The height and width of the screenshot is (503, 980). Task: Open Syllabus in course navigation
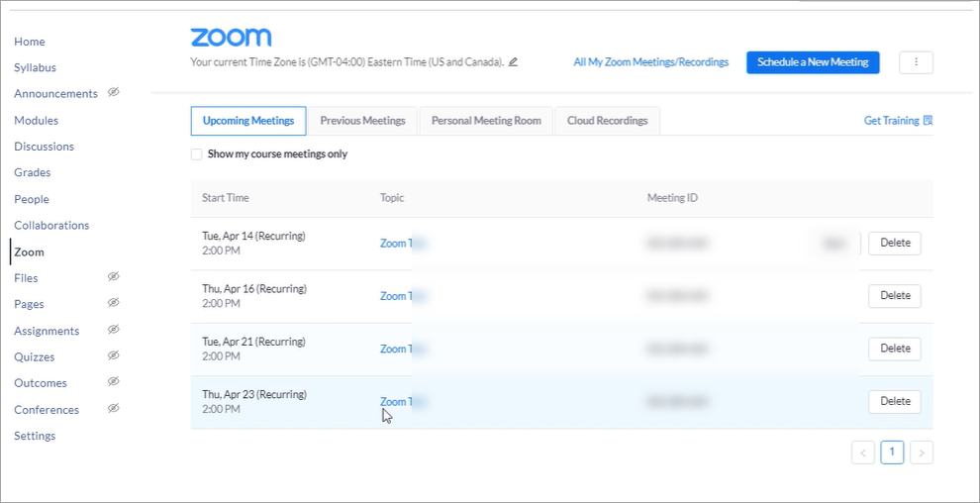[35, 67]
